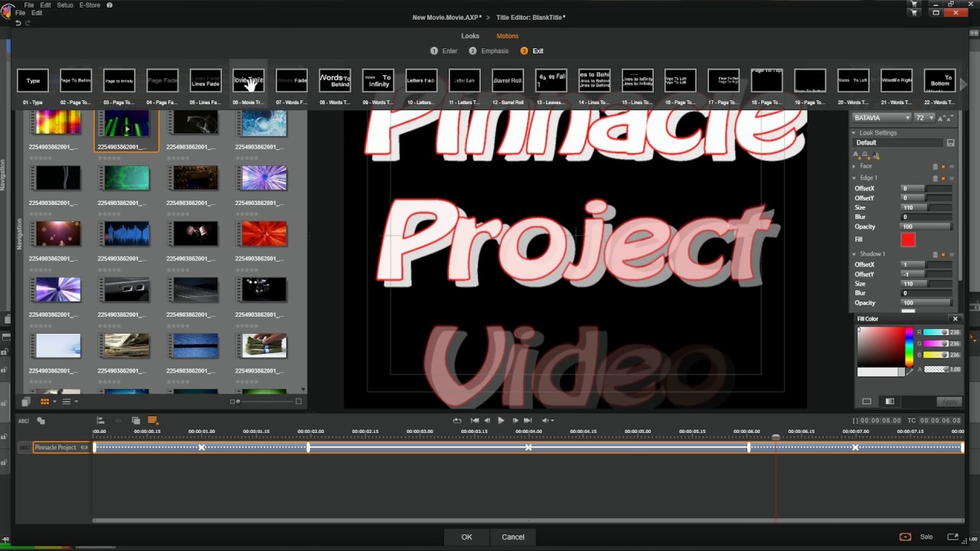Delete the Face layer with trash icon

(x=935, y=166)
